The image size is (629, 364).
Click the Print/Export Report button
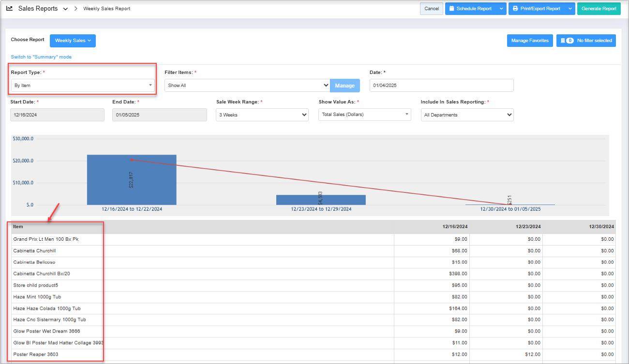(x=537, y=9)
